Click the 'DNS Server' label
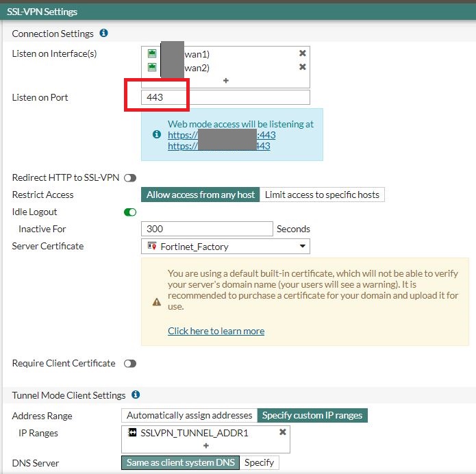This screenshot has width=476, height=474. 36,463
